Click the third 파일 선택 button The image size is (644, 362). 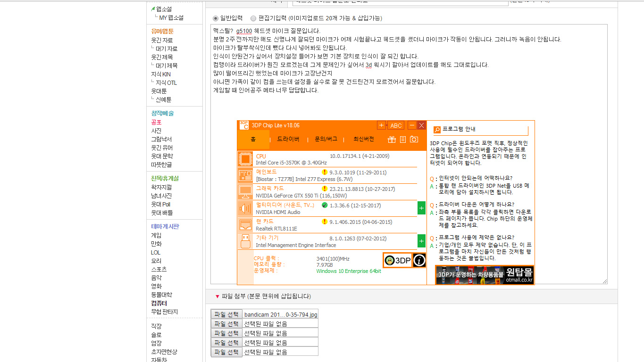pyautogui.click(x=226, y=333)
